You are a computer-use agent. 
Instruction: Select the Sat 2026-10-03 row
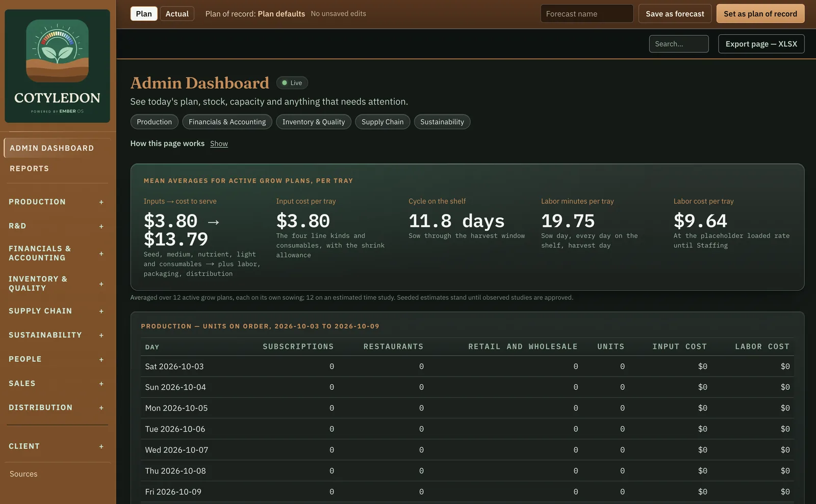pyautogui.click(x=467, y=366)
